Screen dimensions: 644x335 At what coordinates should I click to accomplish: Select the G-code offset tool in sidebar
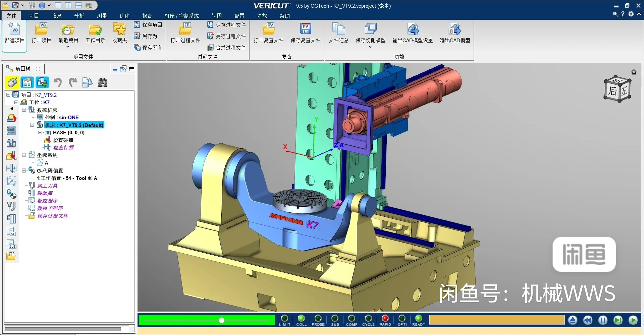[11, 194]
